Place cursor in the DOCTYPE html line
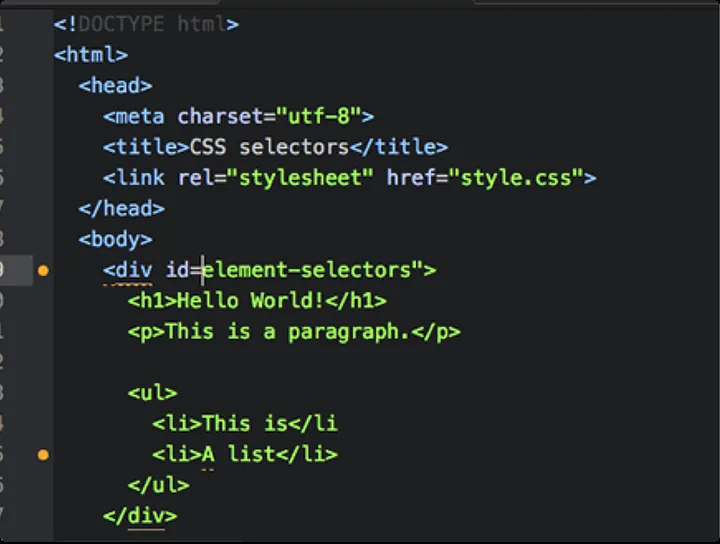Screen dimensions: 720x544 (146, 24)
